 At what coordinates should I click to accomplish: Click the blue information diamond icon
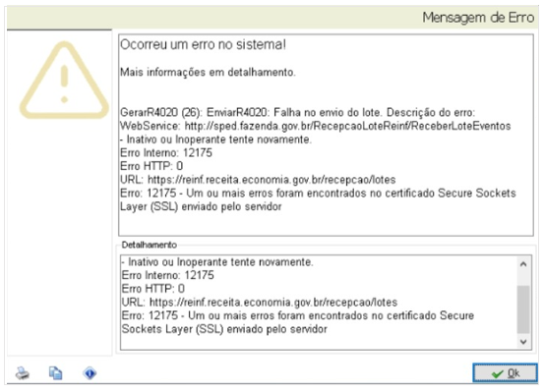coord(90,373)
